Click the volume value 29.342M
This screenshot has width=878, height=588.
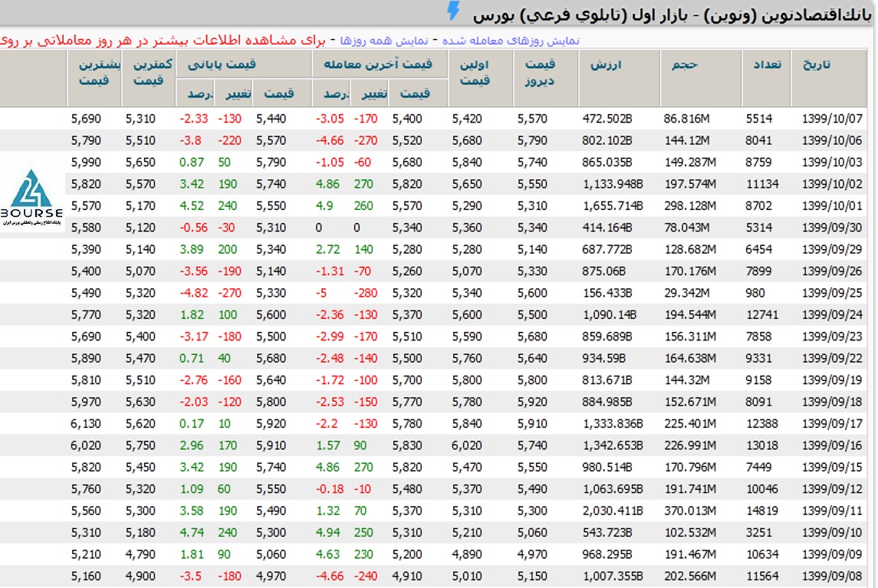(686, 293)
